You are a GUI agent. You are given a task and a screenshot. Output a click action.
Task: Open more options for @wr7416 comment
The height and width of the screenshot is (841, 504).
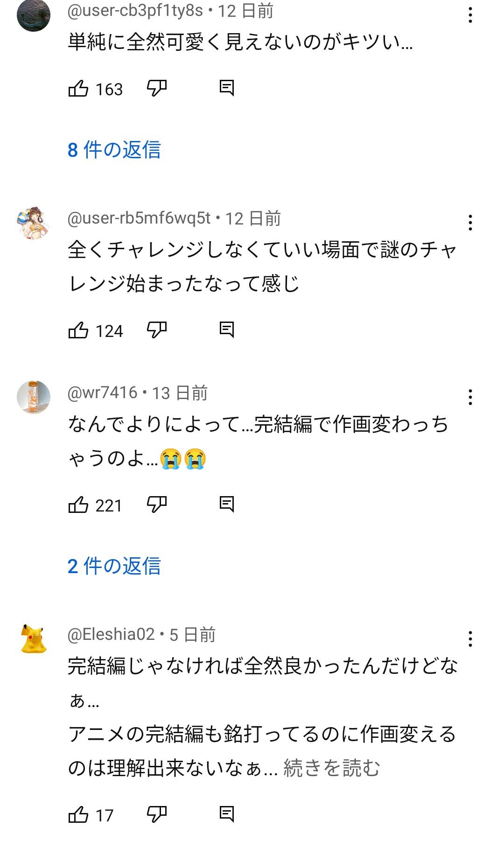(470, 397)
